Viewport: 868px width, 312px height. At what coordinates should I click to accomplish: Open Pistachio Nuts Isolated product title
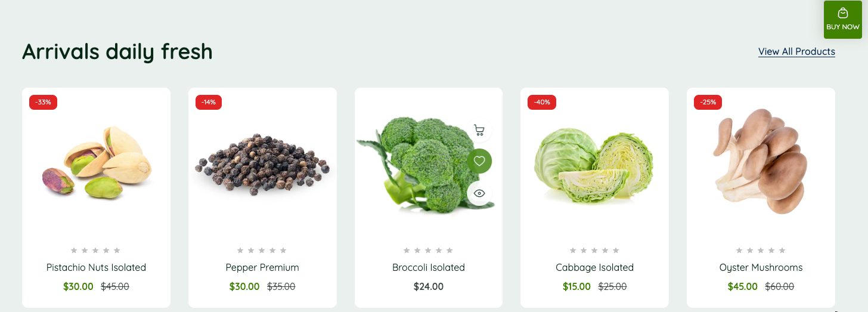pyautogui.click(x=96, y=267)
